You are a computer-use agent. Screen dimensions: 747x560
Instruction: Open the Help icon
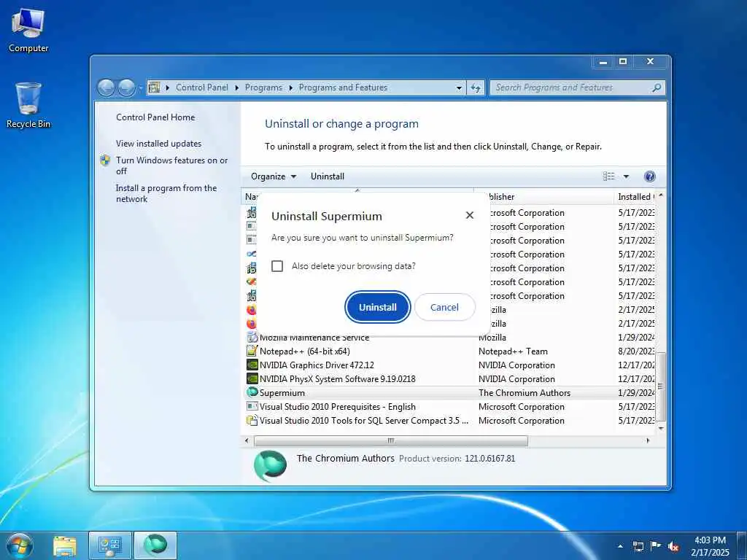click(x=649, y=176)
